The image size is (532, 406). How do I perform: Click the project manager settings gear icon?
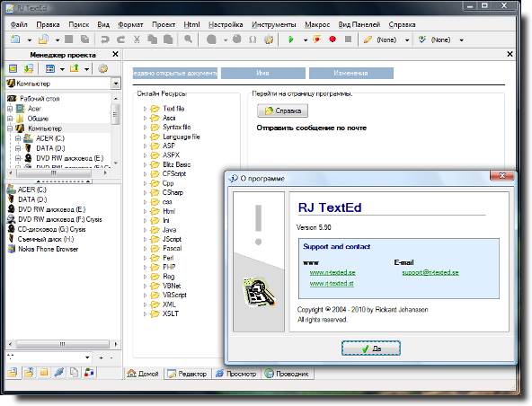coord(103,68)
